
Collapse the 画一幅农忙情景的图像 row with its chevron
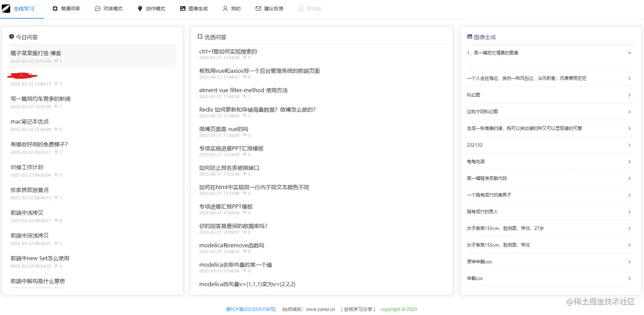629,53
